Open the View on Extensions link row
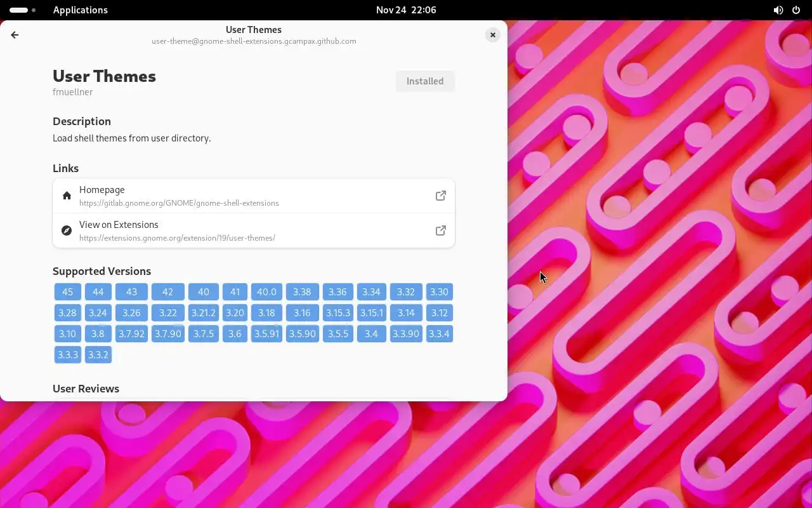Image resolution: width=812 pixels, height=508 pixels. (254, 231)
